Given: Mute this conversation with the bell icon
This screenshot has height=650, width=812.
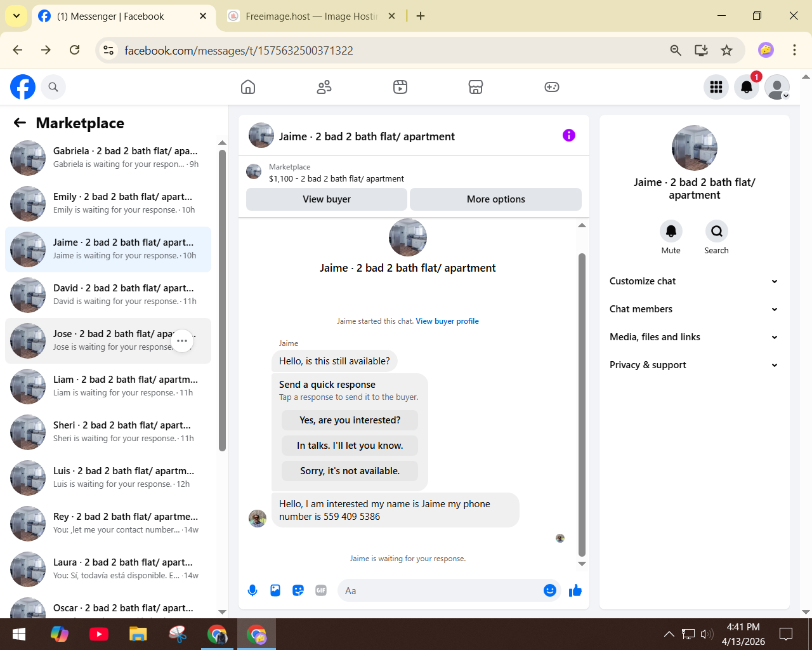Looking at the screenshot, I should pos(671,231).
